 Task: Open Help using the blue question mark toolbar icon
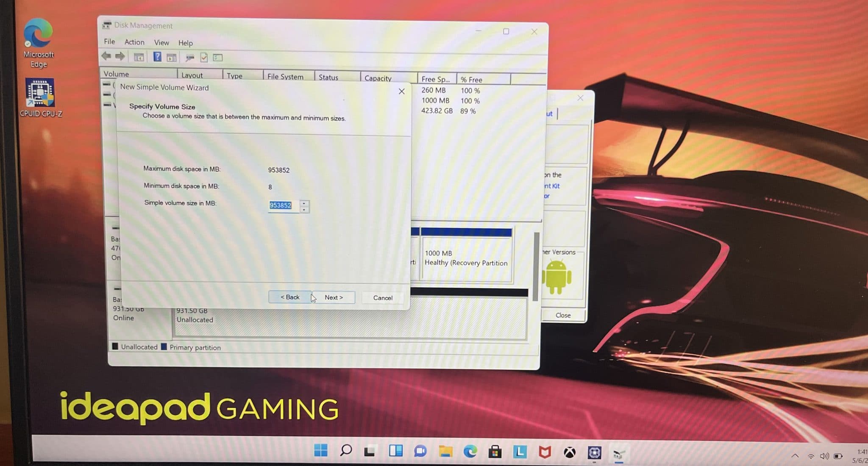click(x=157, y=57)
